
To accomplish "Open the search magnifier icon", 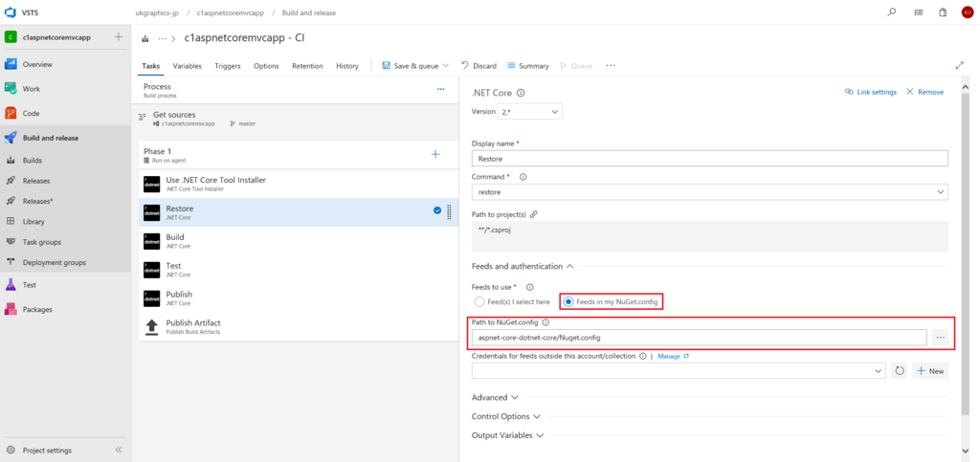I will [x=892, y=11].
